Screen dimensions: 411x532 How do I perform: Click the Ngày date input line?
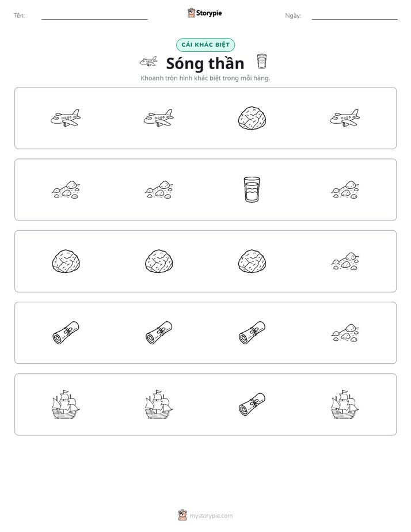pyautogui.click(x=355, y=16)
